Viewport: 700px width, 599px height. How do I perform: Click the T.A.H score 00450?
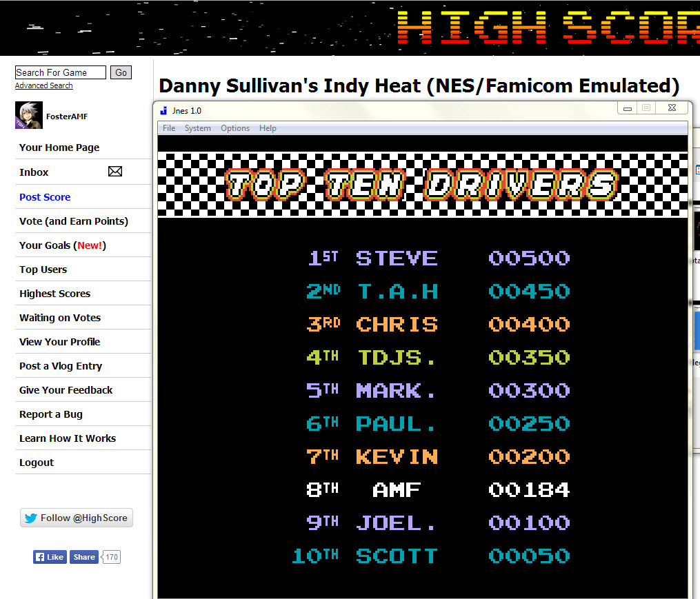click(529, 291)
